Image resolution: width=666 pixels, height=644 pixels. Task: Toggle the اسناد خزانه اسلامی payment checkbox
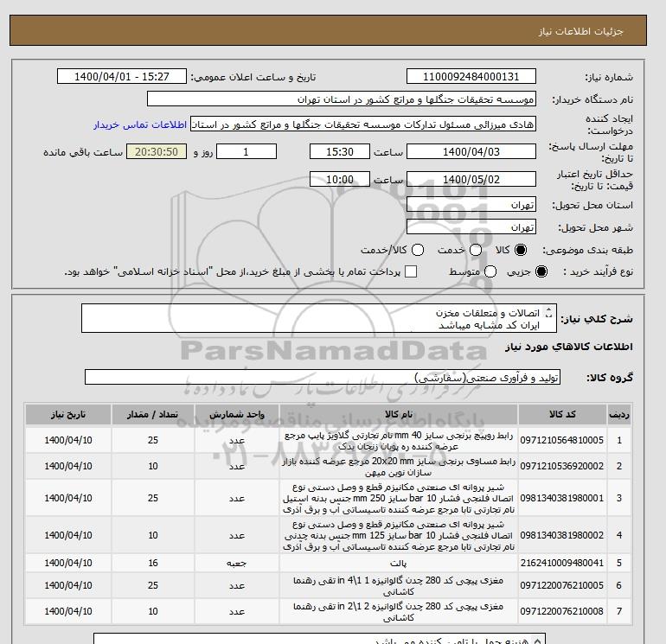pos(411,271)
